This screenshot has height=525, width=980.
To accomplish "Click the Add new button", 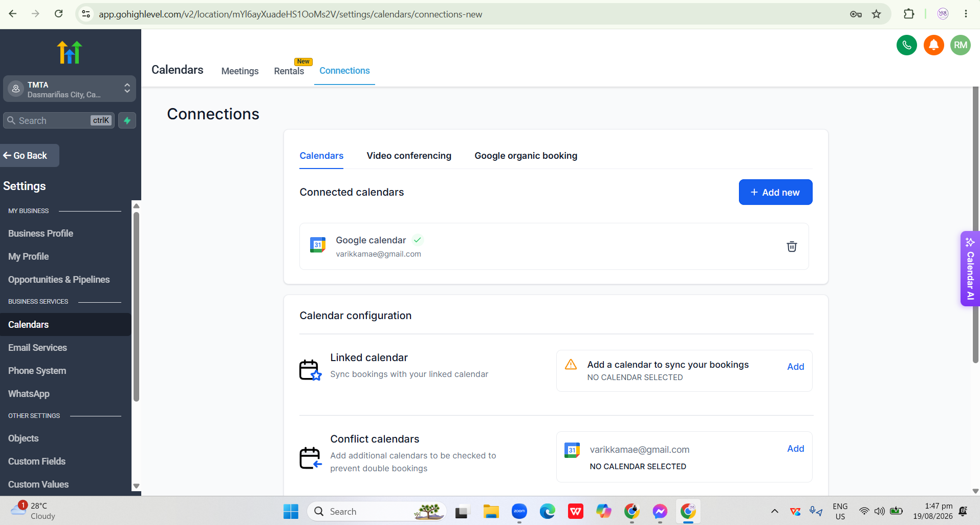I will (775, 192).
